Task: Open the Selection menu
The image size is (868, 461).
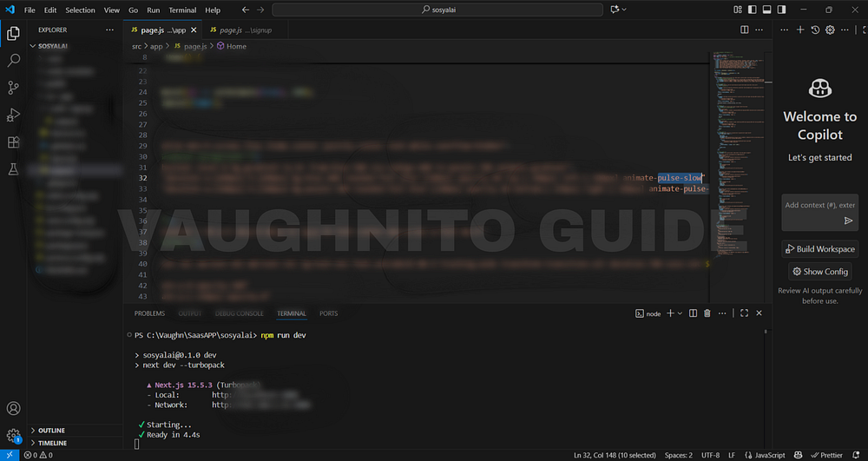Action: (80, 10)
